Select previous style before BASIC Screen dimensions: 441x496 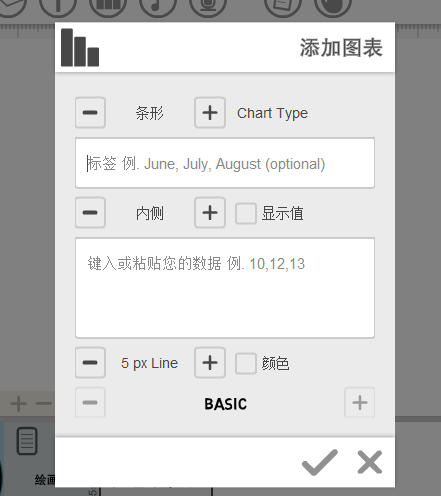tap(90, 402)
